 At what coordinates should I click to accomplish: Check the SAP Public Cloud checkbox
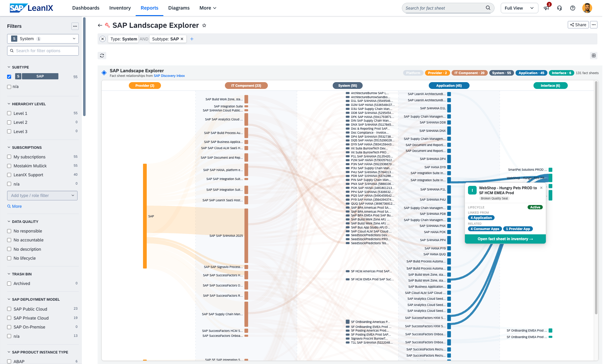[x=9, y=309]
